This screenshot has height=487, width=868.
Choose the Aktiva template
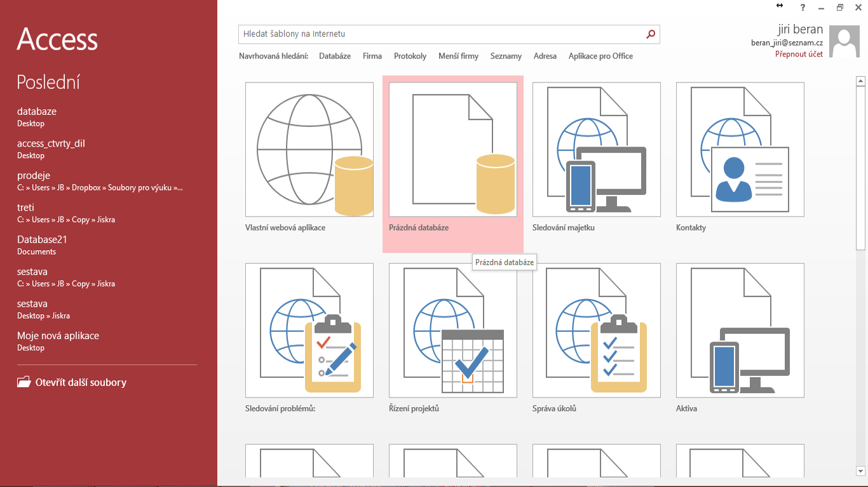point(740,331)
